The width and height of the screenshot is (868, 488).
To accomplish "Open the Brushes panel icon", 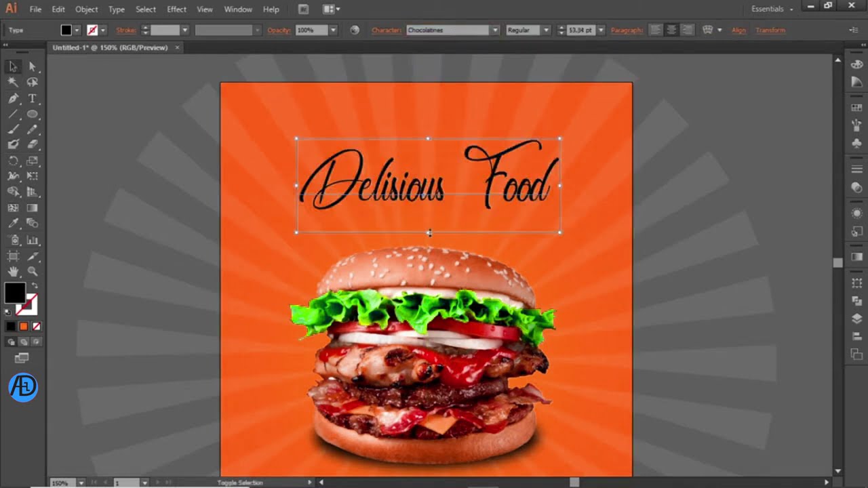I will click(x=857, y=125).
